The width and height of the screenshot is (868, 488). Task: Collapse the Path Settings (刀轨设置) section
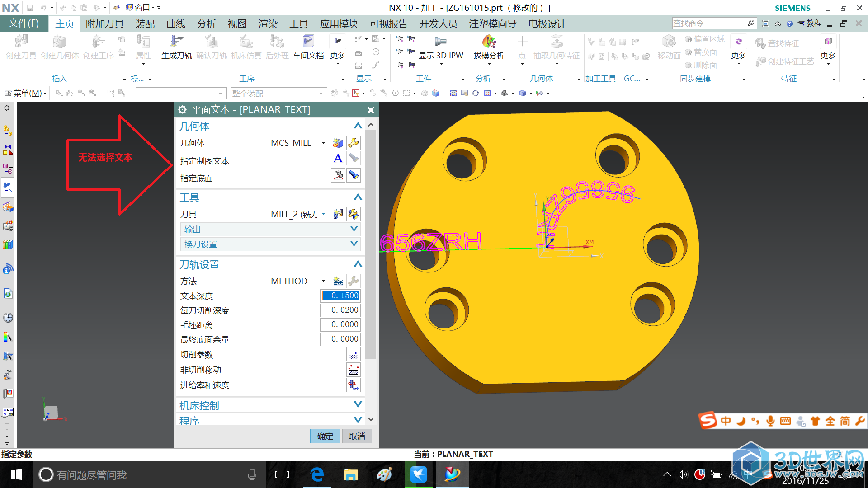click(358, 264)
